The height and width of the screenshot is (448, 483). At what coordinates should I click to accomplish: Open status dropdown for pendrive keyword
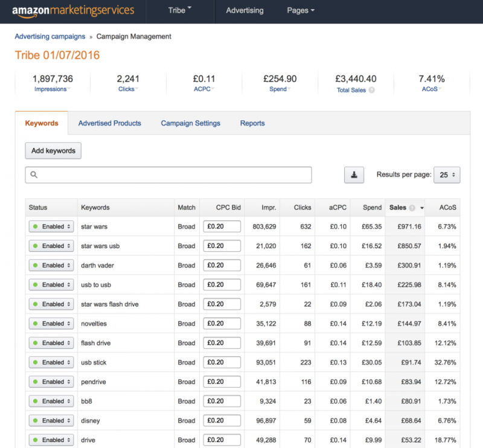51,382
